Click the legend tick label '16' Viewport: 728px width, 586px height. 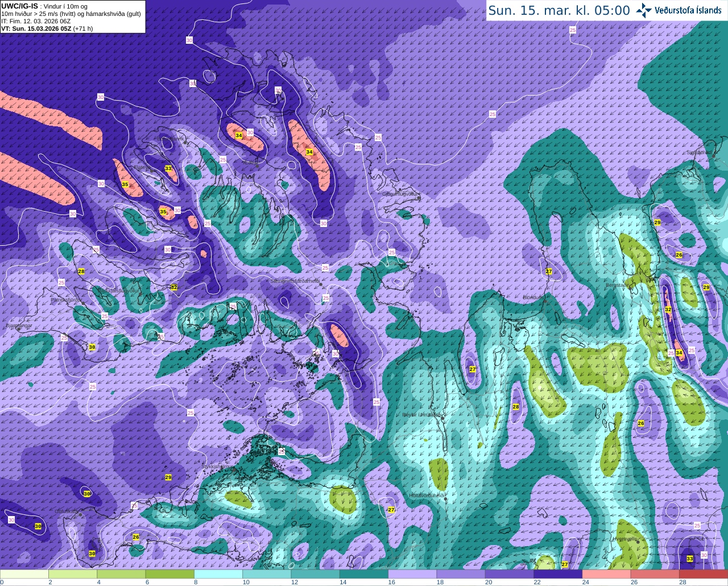(x=391, y=583)
